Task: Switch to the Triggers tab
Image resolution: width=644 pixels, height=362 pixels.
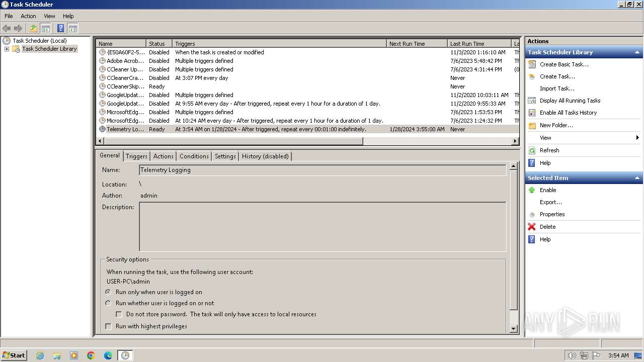Action: tap(136, 156)
